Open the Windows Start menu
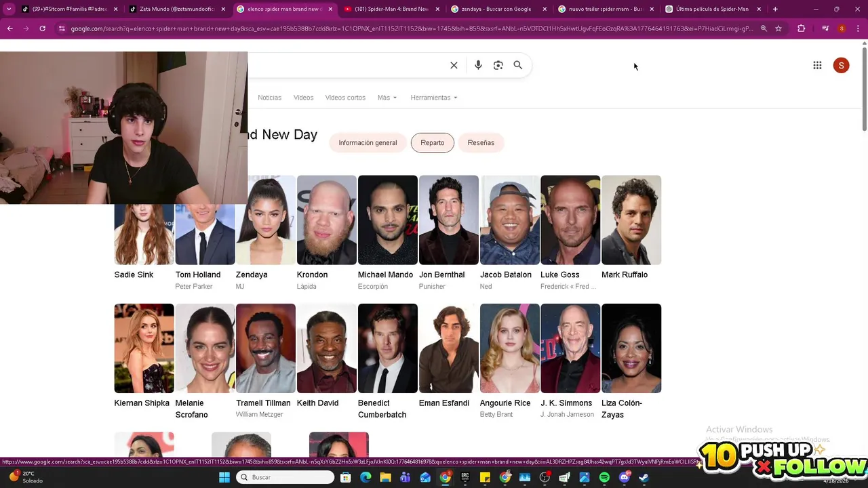Image resolution: width=868 pixels, height=488 pixels. 224,477
